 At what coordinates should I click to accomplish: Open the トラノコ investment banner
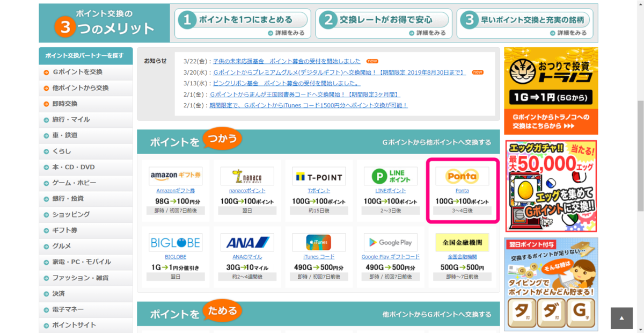point(551,91)
